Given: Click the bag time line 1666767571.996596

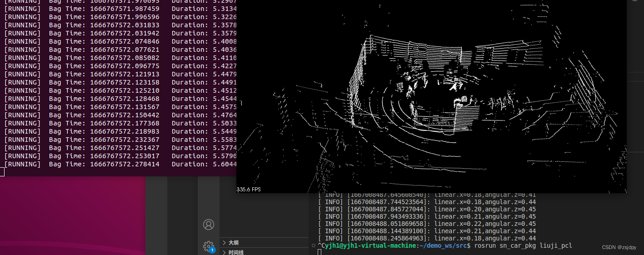Looking at the screenshot, I should [120, 17].
